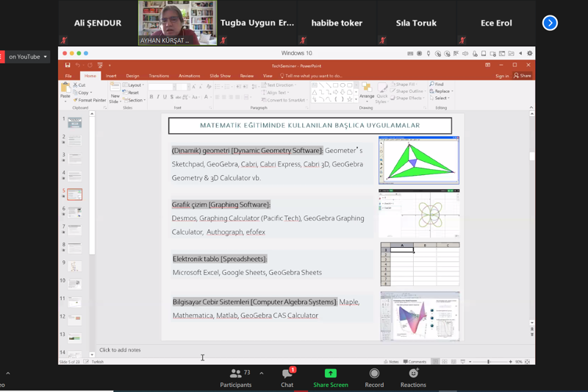Click the Start From Beginning presentation icon
Screen dimensions: 588x392
pyautogui.click(x=100, y=65)
